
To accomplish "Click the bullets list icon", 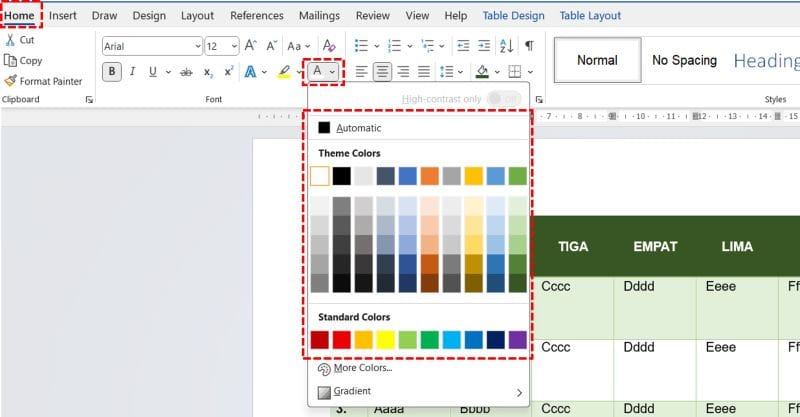I will (x=361, y=46).
